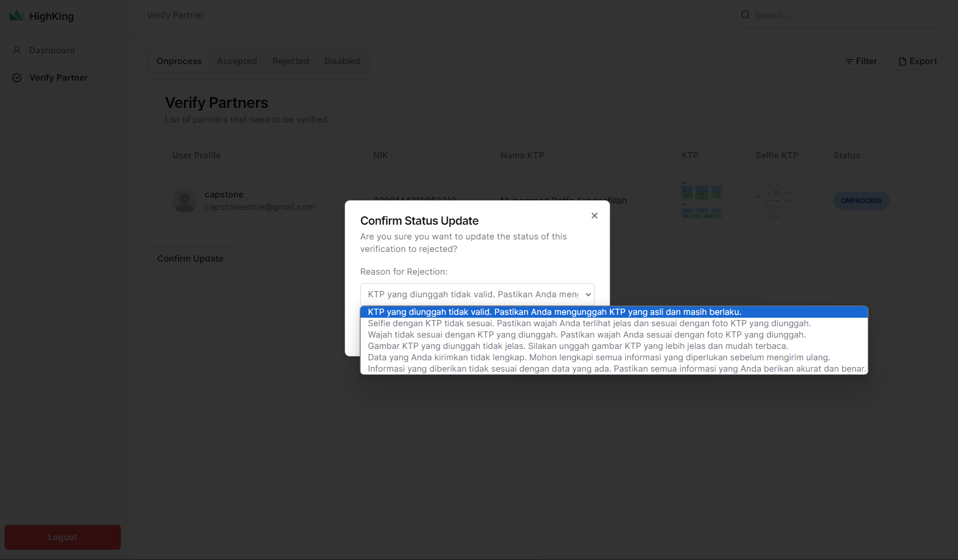Choose the 'Gambar KTP yang diunggah tidak jelas' reason

pyautogui.click(x=578, y=346)
